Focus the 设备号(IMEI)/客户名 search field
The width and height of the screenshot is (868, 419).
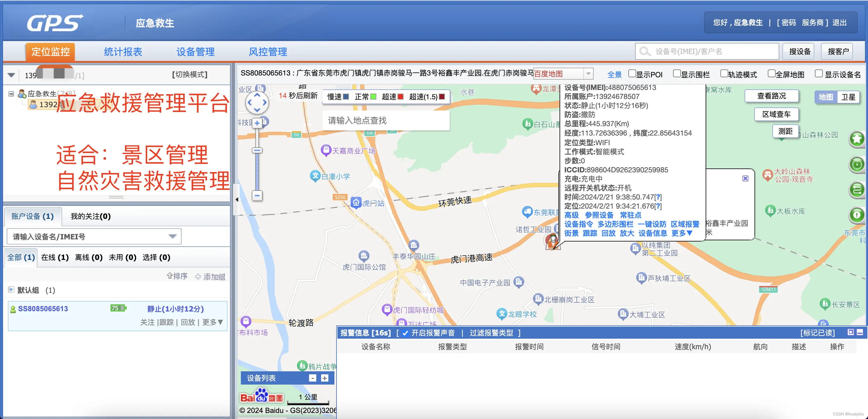click(x=707, y=52)
